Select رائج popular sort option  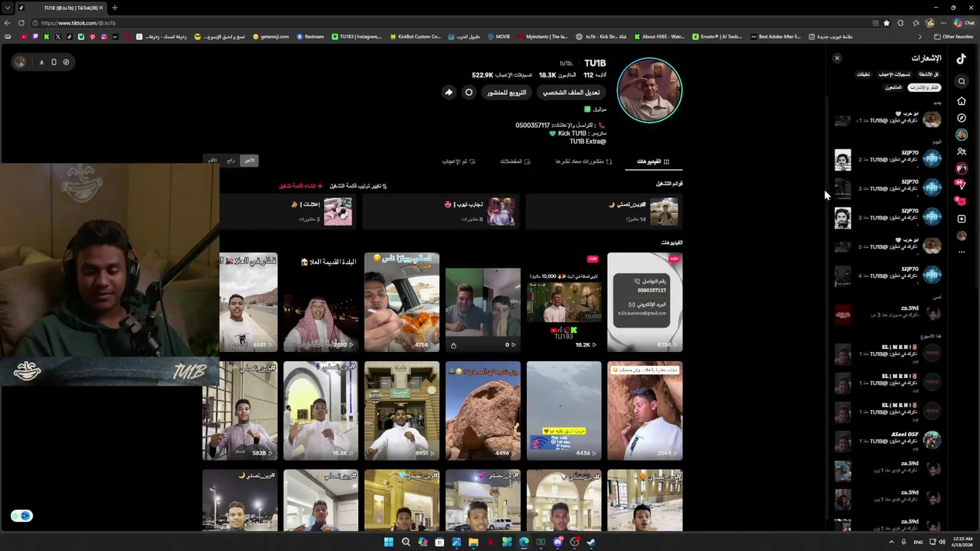(x=230, y=160)
